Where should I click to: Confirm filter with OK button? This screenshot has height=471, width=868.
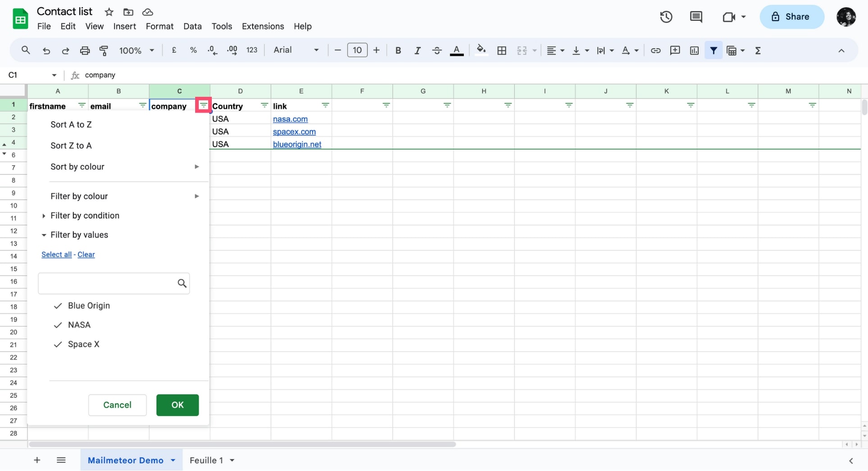tap(178, 405)
